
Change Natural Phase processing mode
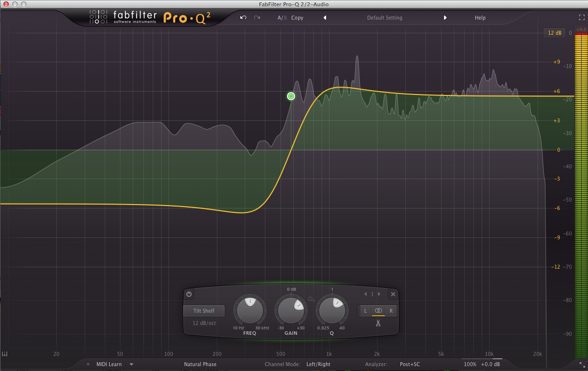200,364
